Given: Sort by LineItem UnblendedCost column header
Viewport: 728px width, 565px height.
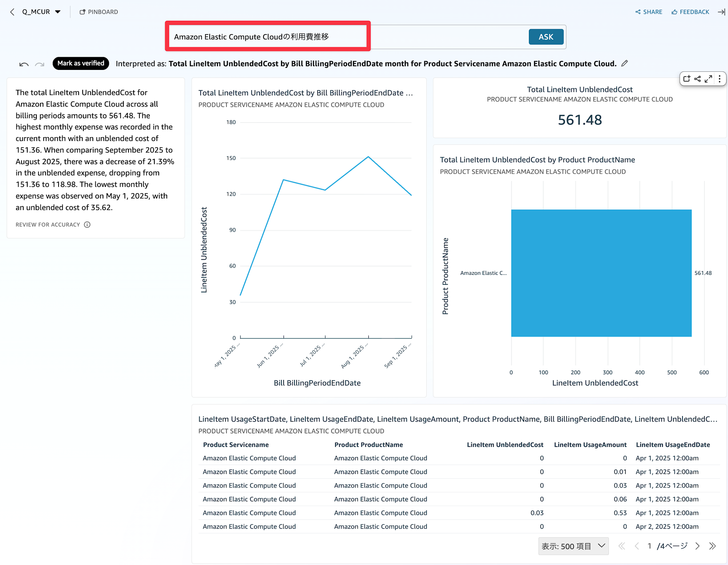Looking at the screenshot, I should coord(505,445).
